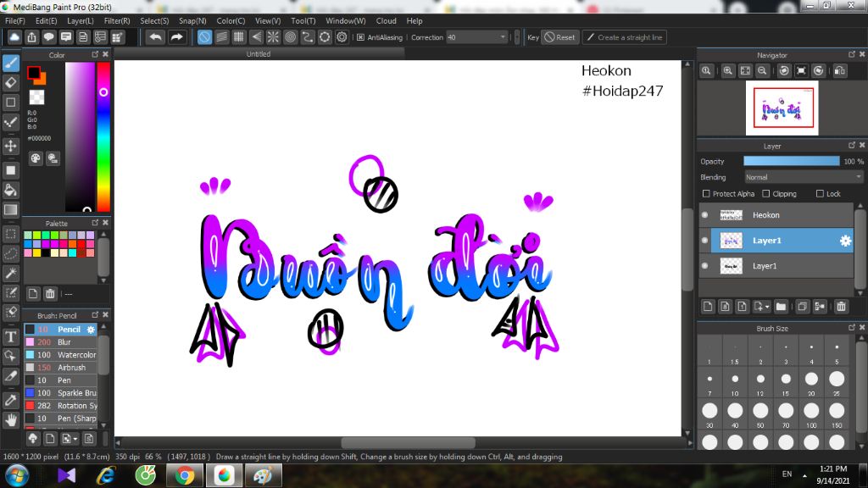Image resolution: width=868 pixels, height=488 pixels.
Task: Enable the concentric circle snap guide
Action: coord(290,37)
